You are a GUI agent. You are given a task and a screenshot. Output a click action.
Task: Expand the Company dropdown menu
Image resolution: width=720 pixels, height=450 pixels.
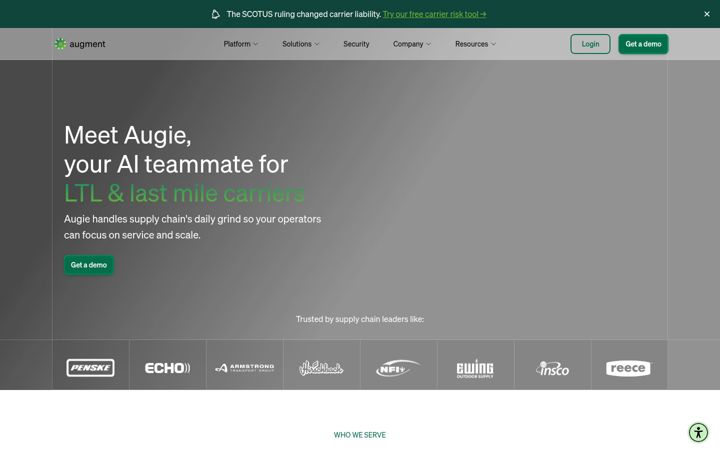pos(412,44)
